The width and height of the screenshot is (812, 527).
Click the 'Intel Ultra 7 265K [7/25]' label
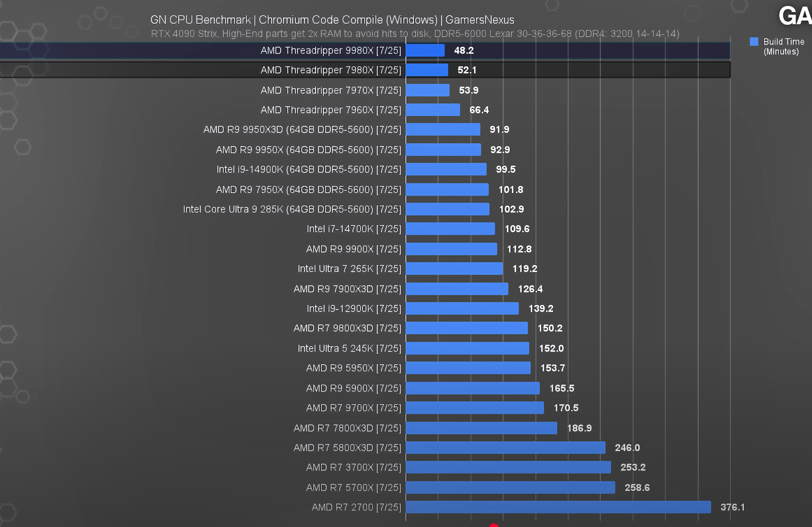(349, 268)
